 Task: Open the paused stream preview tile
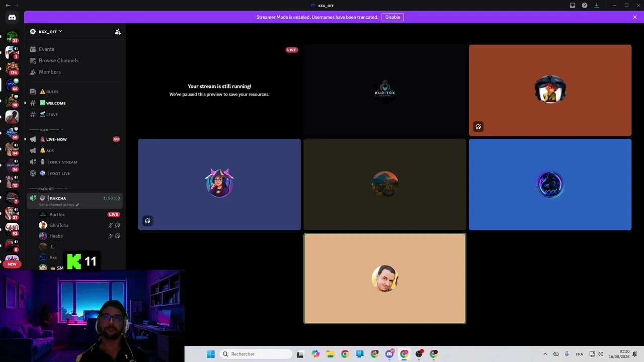pos(219,90)
